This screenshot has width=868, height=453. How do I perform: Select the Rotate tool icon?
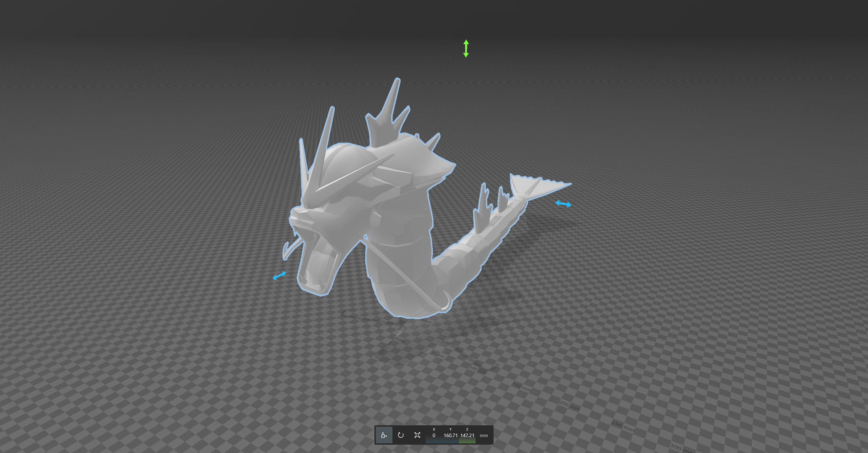401,435
